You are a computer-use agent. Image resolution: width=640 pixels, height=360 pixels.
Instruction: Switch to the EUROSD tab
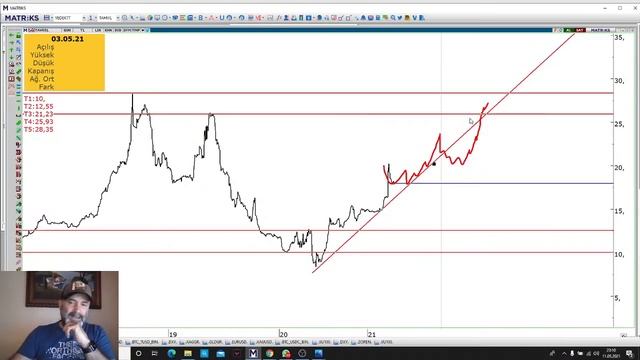(x=237, y=342)
